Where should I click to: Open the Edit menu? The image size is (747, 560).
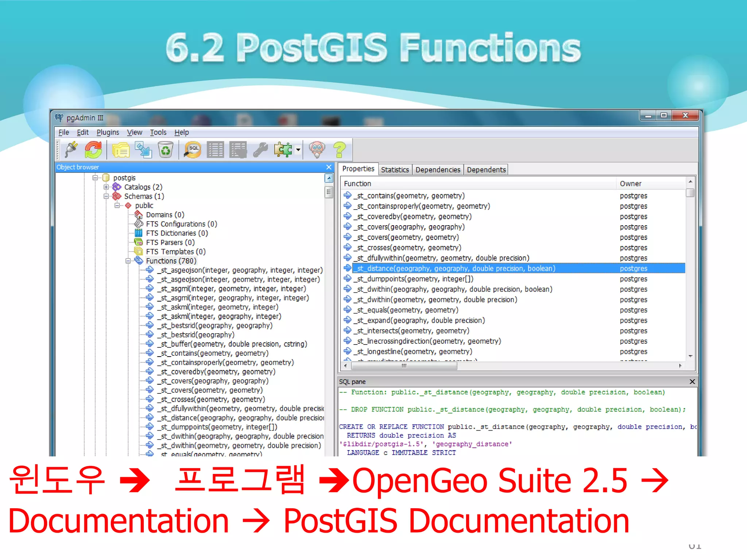(x=83, y=132)
